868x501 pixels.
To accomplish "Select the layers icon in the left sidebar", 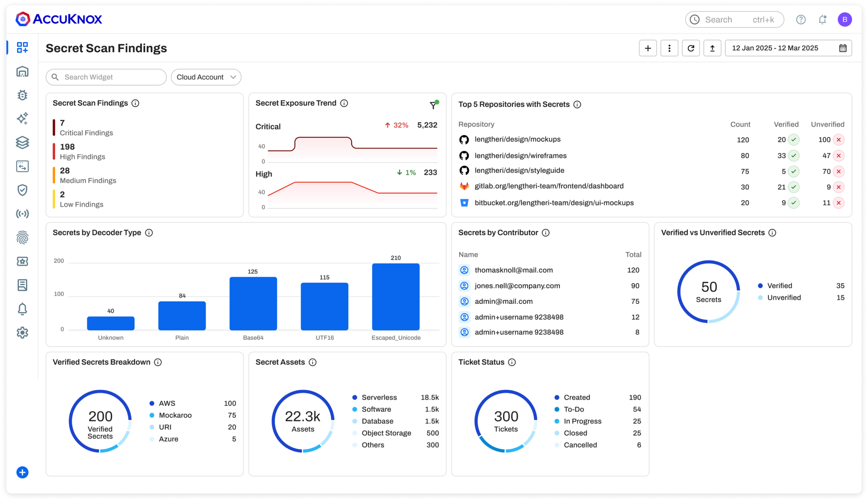I will (22, 142).
